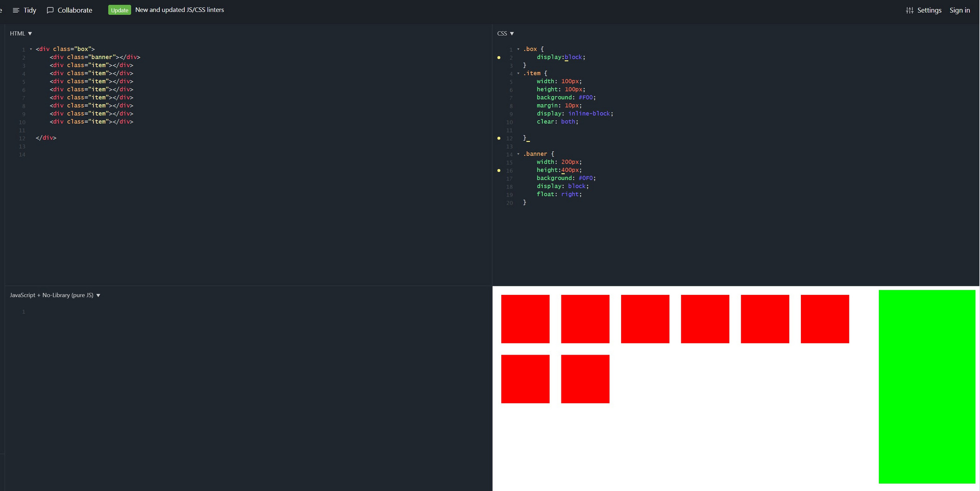This screenshot has width=980, height=491.
Task: Click the lint warning dot on CSS line 16
Action: point(499,171)
